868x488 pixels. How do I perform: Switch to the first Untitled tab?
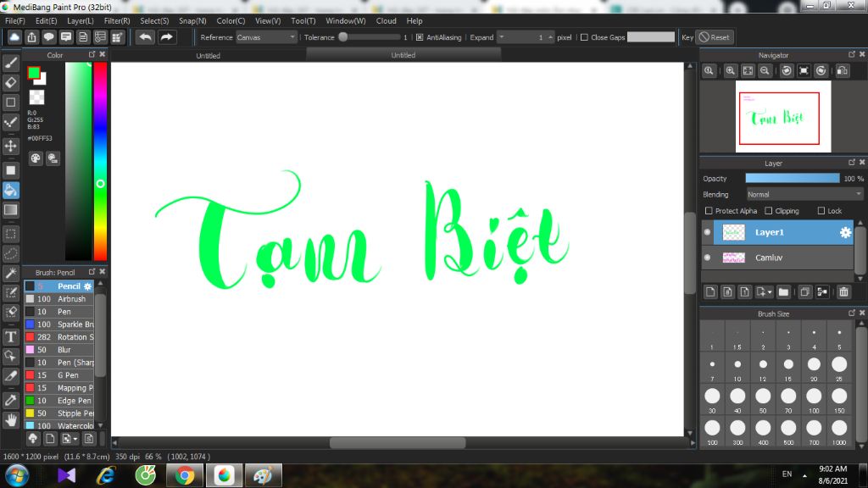209,56
